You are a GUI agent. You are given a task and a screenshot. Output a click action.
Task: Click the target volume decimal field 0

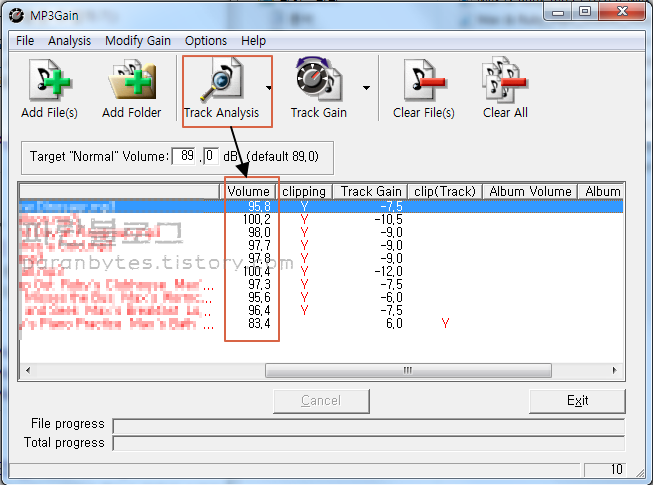coord(211,157)
